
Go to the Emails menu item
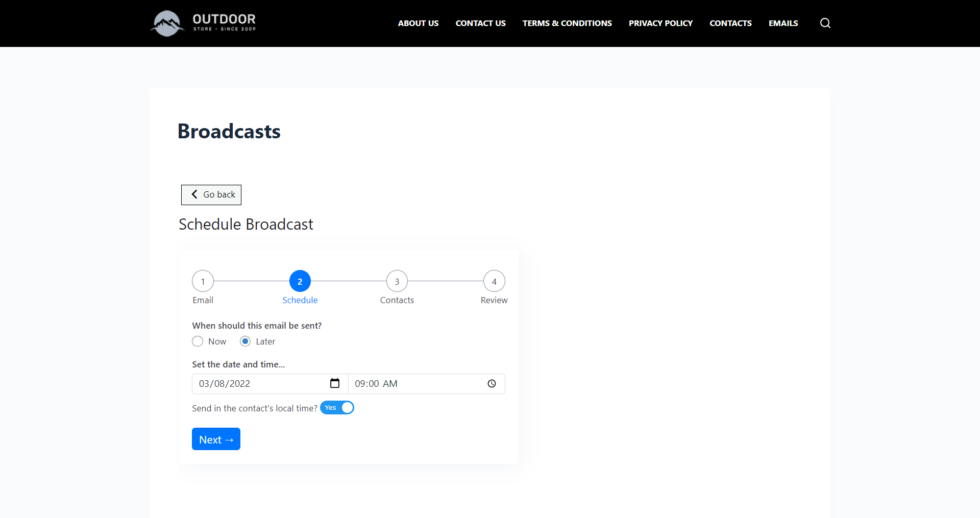coord(783,23)
